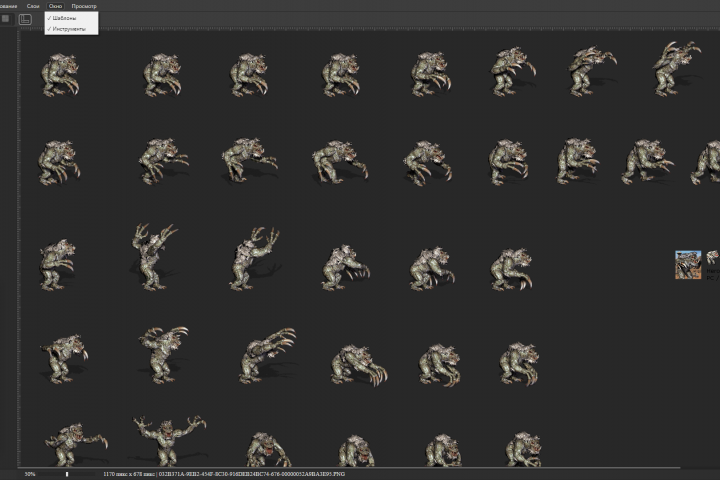Click the horizontal scrollbar below the canvas

coord(349,468)
